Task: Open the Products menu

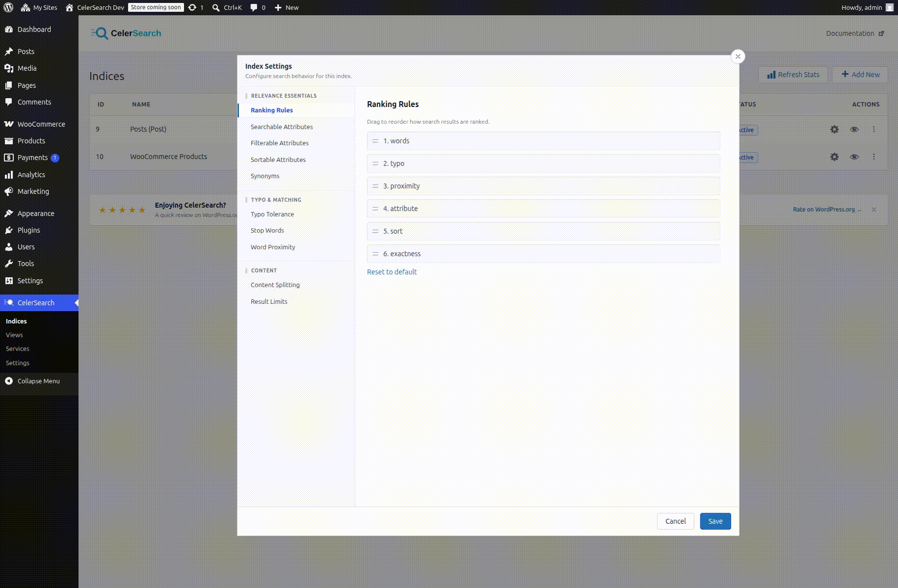Action: pyautogui.click(x=39, y=141)
